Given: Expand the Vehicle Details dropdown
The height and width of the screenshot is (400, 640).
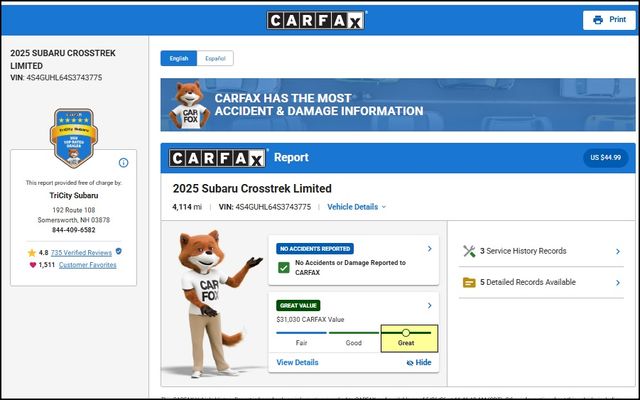Looking at the screenshot, I should [356, 207].
